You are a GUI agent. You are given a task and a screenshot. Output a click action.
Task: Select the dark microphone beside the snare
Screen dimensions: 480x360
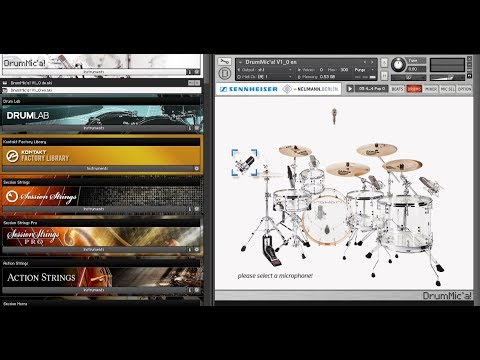point(291,177)
